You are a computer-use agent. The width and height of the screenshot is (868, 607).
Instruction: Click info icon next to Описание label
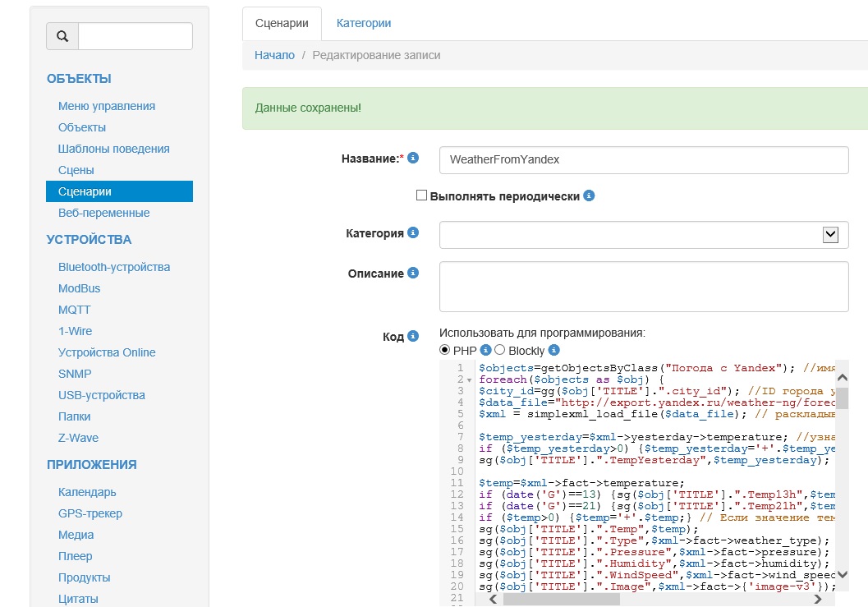pyautogui.click(x=413, y=273)
